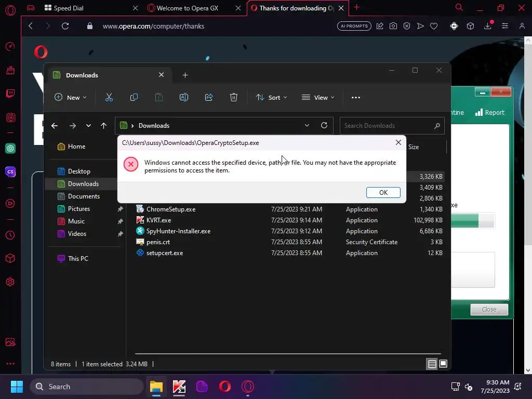Click the Delete trash icon in Explorer
Screen dimensions: 532x399
click(x=234, y=97)
